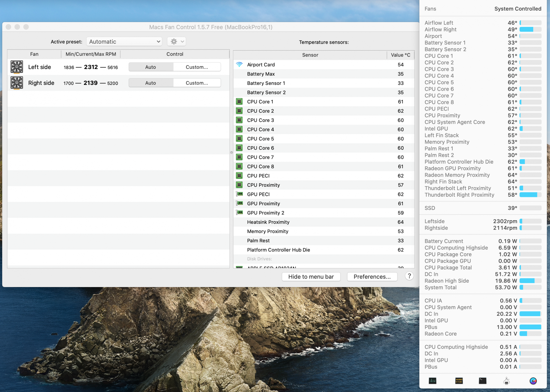Open Preferences... in Macs Fan Control
550x392 pixels.
[x=372, y=277]
